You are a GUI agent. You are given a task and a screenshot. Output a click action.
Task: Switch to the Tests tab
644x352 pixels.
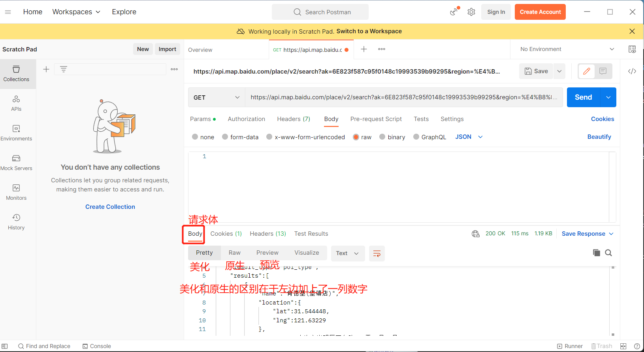click(x=421, y=119)
